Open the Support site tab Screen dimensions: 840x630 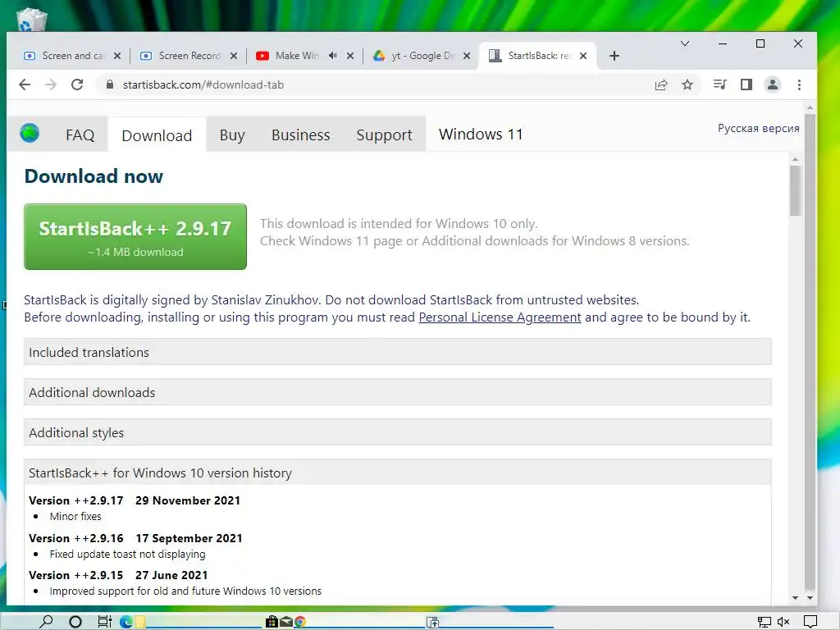384,135
